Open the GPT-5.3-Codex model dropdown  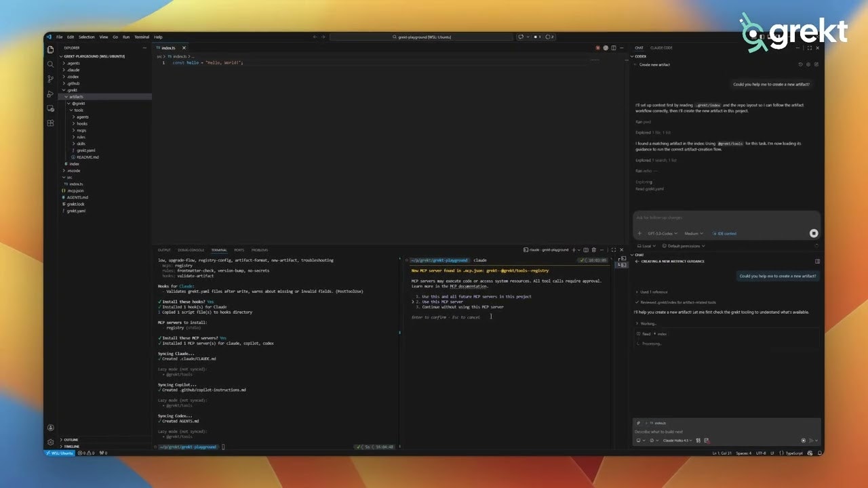pos(662,233)
